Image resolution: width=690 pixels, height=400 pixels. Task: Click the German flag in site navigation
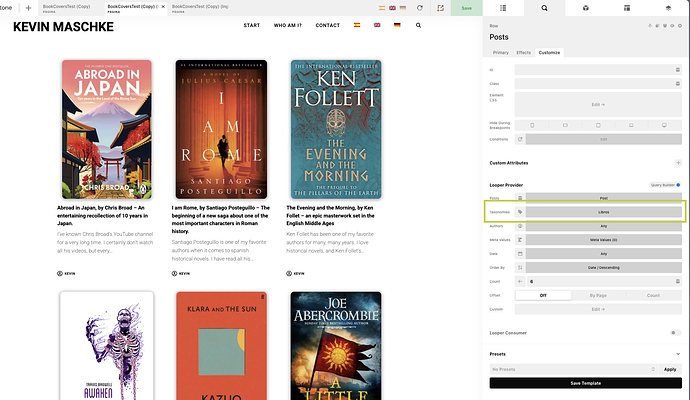tap(397, 25)
